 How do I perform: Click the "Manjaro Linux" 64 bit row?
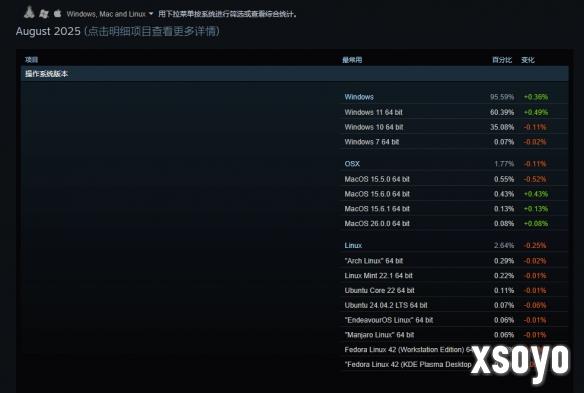coord(454,335)
